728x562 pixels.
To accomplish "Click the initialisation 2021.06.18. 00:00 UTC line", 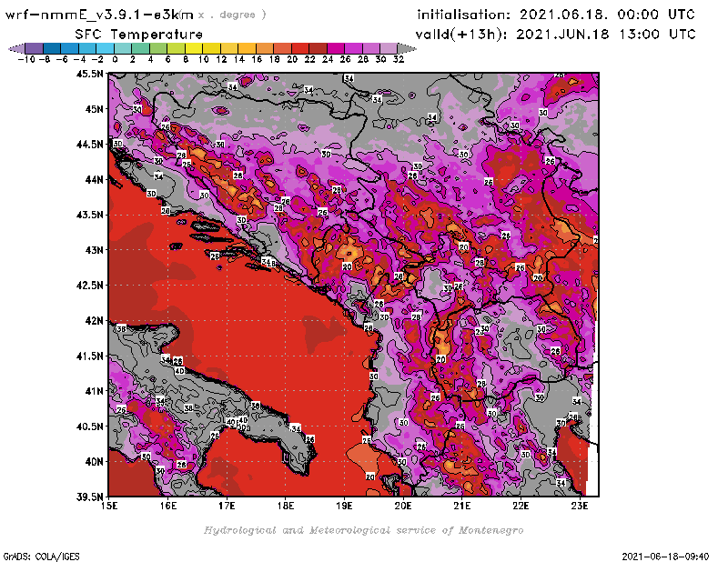I will tap(556, 15).
